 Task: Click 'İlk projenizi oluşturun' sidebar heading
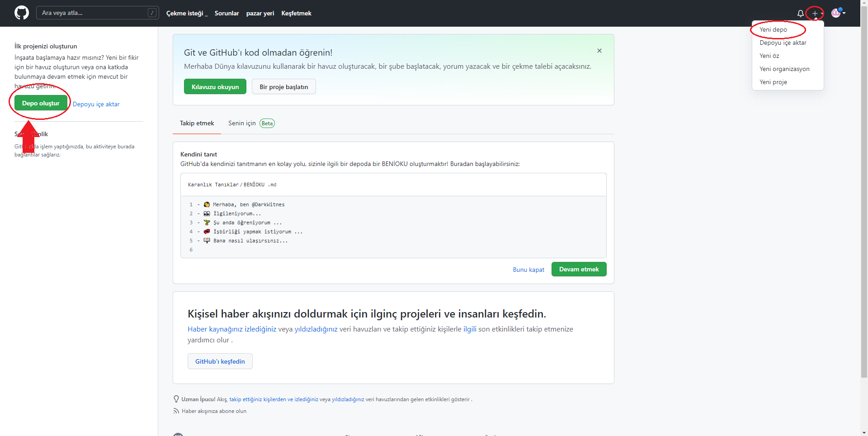46,46
